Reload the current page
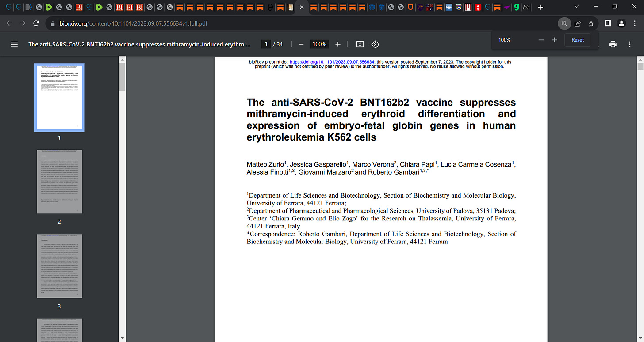This screenshot has width=644, height=342. pos(36,23)
